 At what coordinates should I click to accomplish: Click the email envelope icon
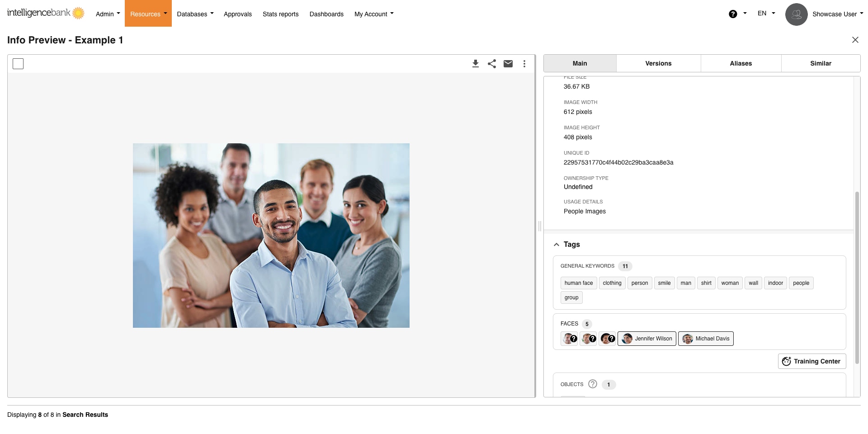click(x=508, y=64)
